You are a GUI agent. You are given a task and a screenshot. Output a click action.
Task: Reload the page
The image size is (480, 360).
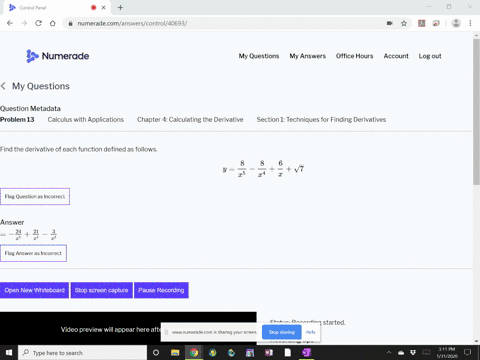(38, 23)
